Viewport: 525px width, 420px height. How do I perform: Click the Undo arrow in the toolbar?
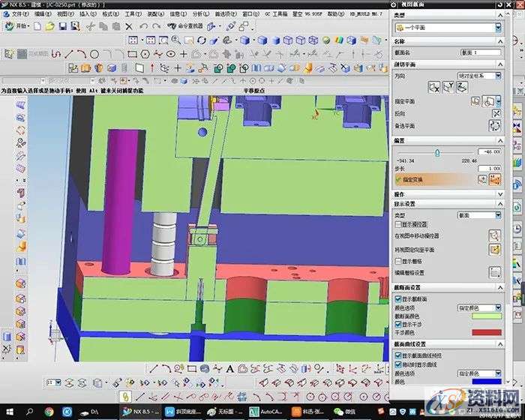click(x=142, y=26)
